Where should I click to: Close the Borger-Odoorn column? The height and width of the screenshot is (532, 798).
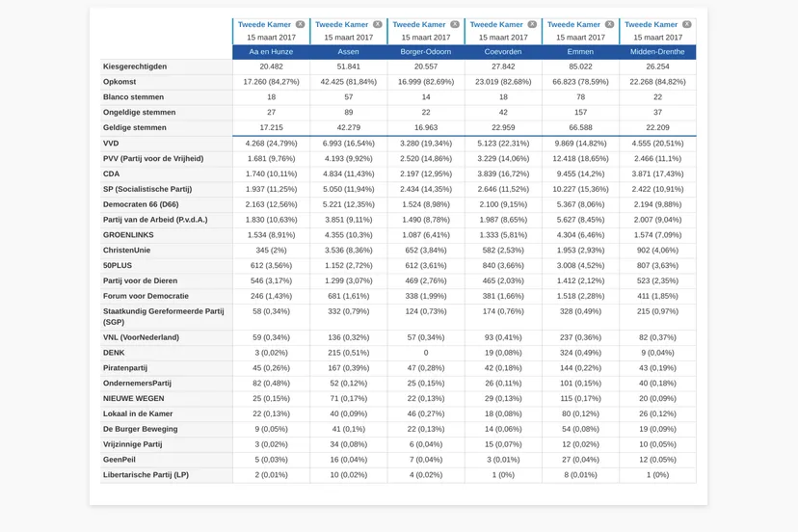[x=454, y=25]
